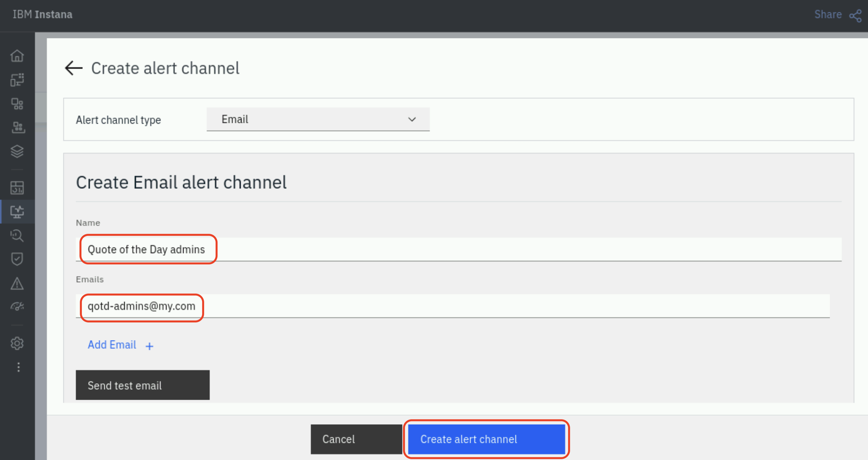Click the plus icon beside Add Email
Viewport: 868px width, 460px height.
tap(149, 346)
